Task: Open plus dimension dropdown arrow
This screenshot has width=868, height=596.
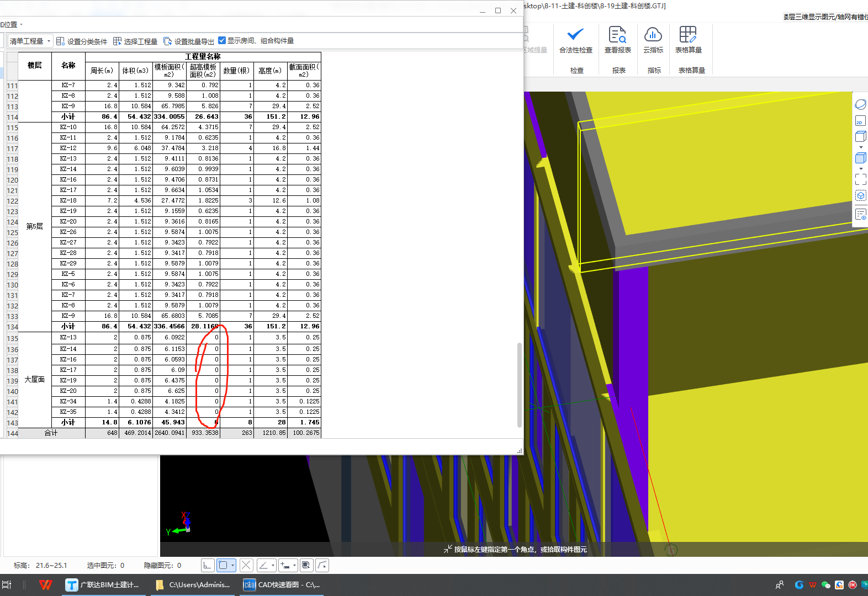Action: pyautogui.click(x=294, y=565)
